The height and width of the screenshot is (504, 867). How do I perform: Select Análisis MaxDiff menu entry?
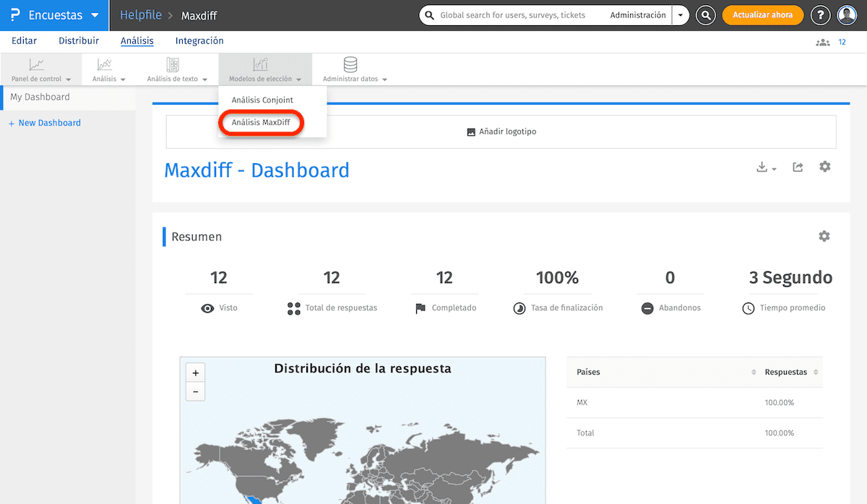pyautogui.click(x=261, y=123)
